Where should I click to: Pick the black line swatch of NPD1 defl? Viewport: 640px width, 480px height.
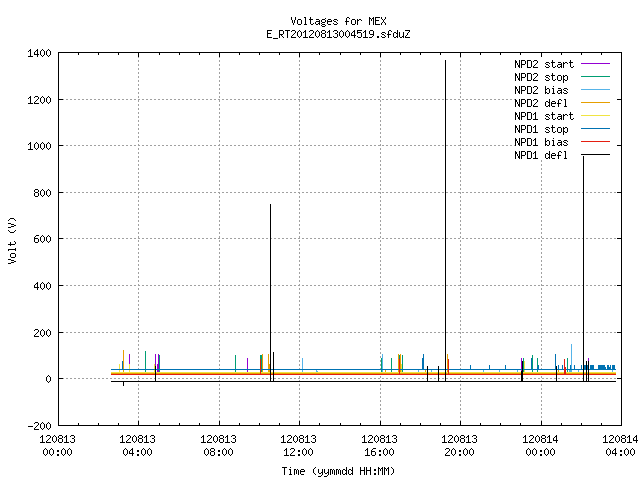(x=596, y=155)
